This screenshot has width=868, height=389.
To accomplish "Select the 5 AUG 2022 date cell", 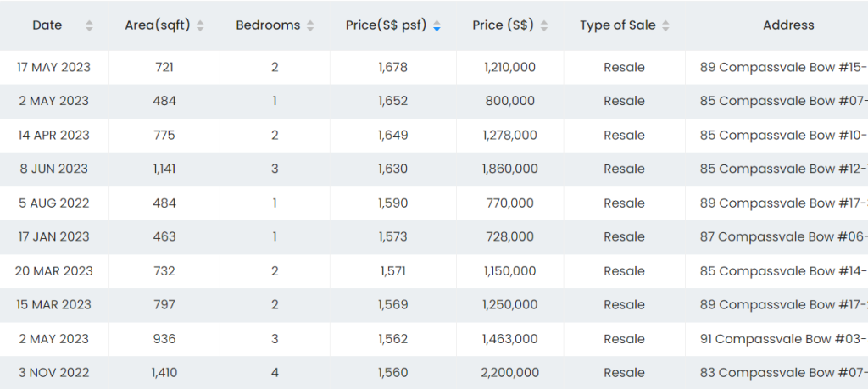I will tap(54, 203).
